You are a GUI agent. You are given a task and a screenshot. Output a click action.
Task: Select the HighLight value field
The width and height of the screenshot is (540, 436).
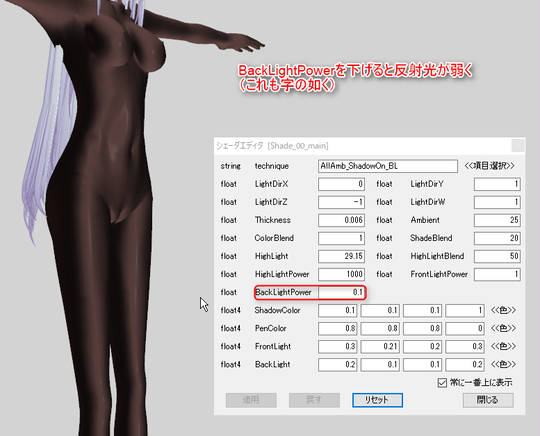coord(341,256)
